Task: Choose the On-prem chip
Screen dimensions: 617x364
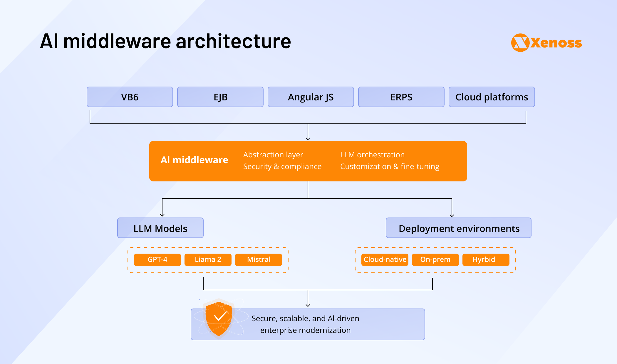Action: click(x=435, y=260)
